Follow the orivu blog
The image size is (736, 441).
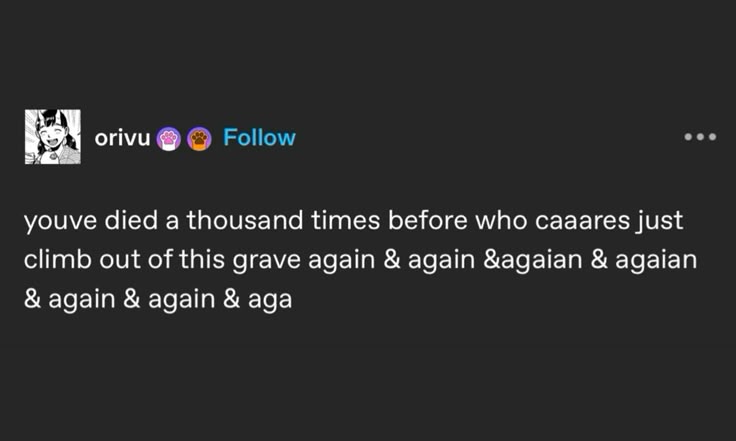(259, 137)
